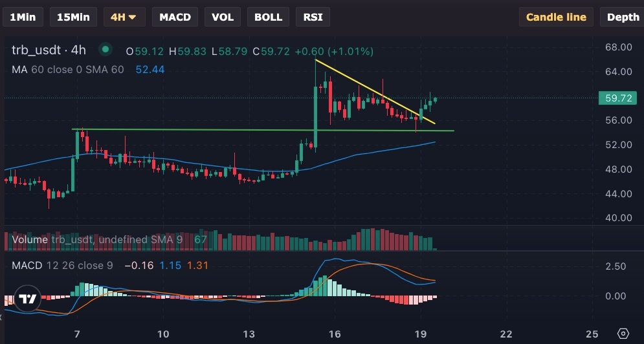
Task: Select the Depth tab
Action: point(623,17)
